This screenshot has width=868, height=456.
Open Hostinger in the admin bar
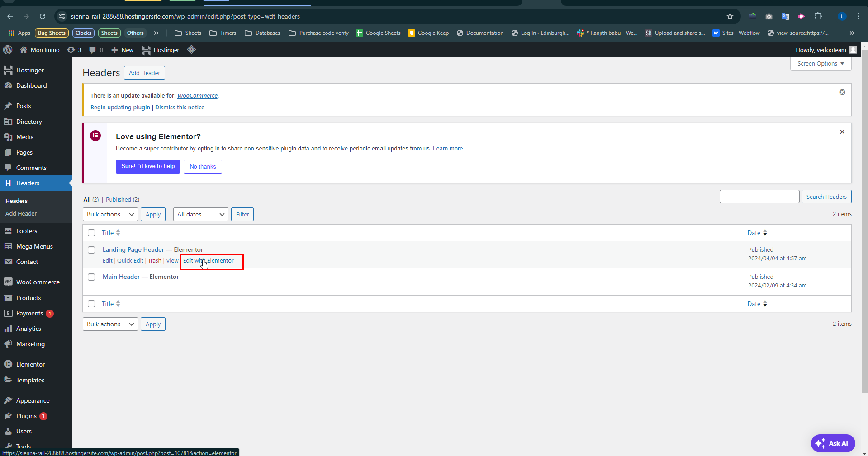[161, 50]
